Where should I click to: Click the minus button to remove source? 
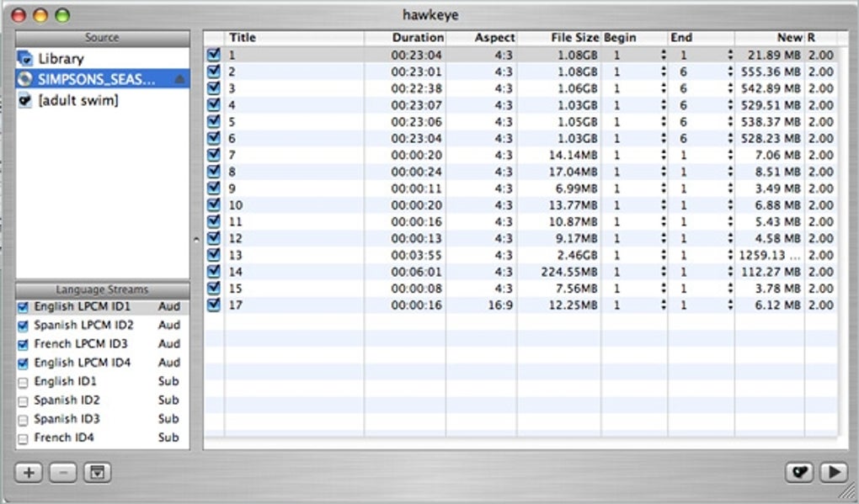63,472
